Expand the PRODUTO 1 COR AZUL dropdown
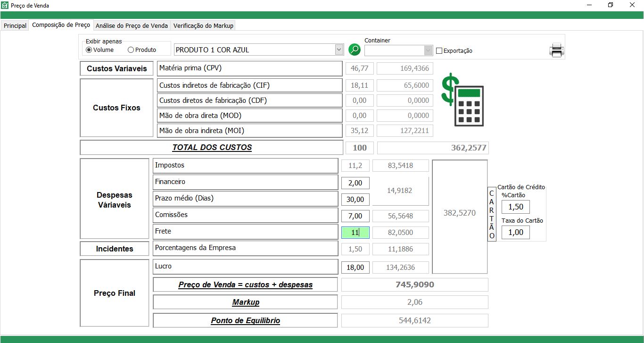Screen dimensions: 644x343 tap(339, 50)
